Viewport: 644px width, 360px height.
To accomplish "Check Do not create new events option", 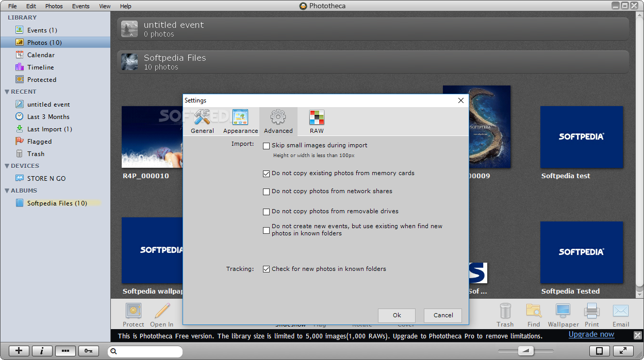I will point(266,230).
